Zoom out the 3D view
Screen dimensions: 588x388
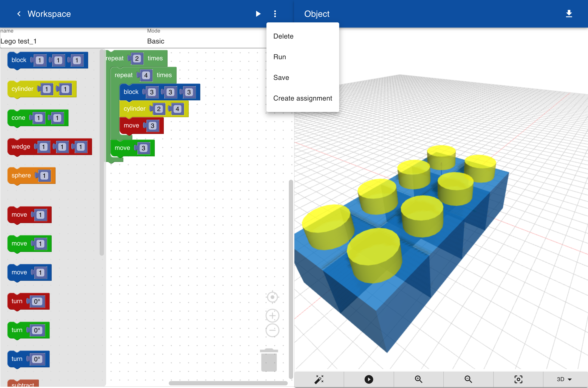click(468, 379)
